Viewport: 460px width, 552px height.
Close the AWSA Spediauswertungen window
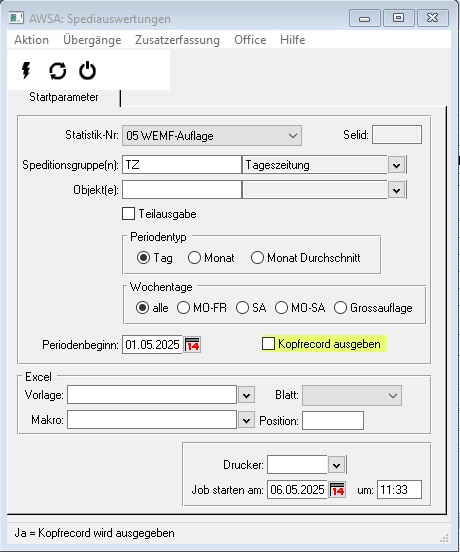point(433,18)
